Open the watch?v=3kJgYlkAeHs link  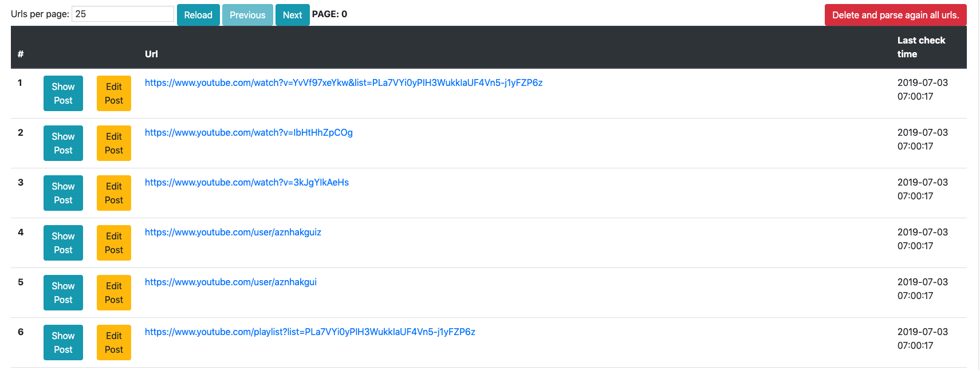pos(246,182)
